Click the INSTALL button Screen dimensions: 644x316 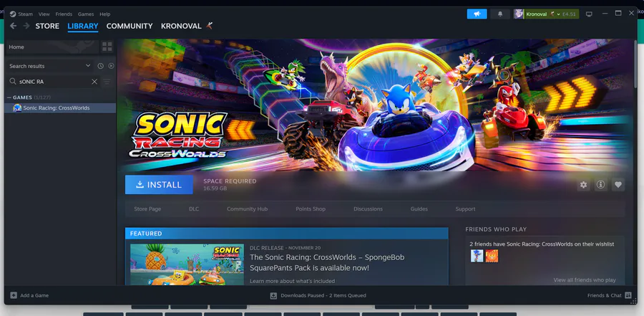(x=159, y=185)
